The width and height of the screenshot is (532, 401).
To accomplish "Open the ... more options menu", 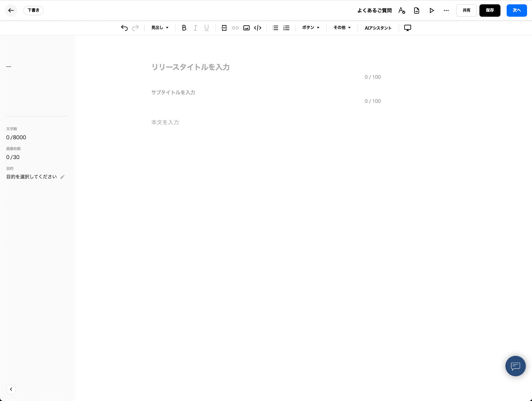I will tap(446, 10).
